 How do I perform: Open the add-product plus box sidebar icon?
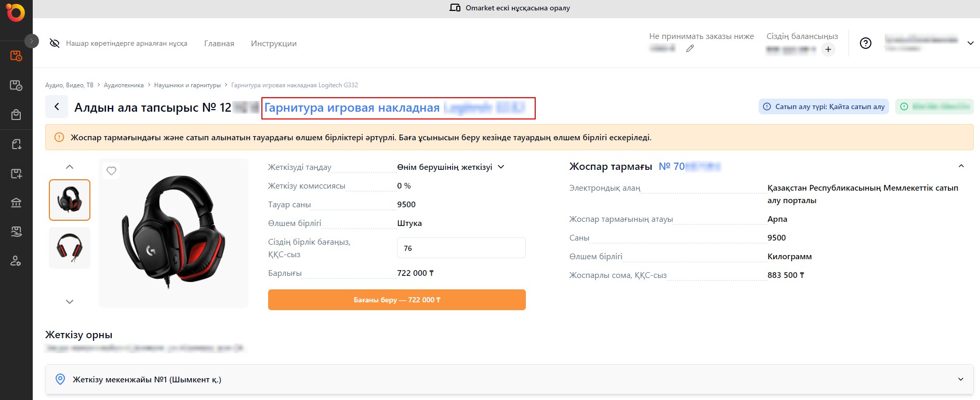tap(16, 174)
